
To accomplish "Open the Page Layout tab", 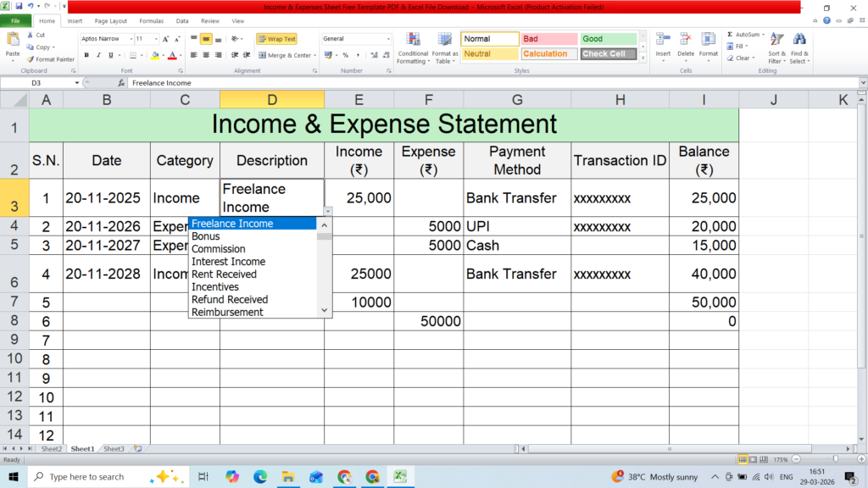I will 111,21.
